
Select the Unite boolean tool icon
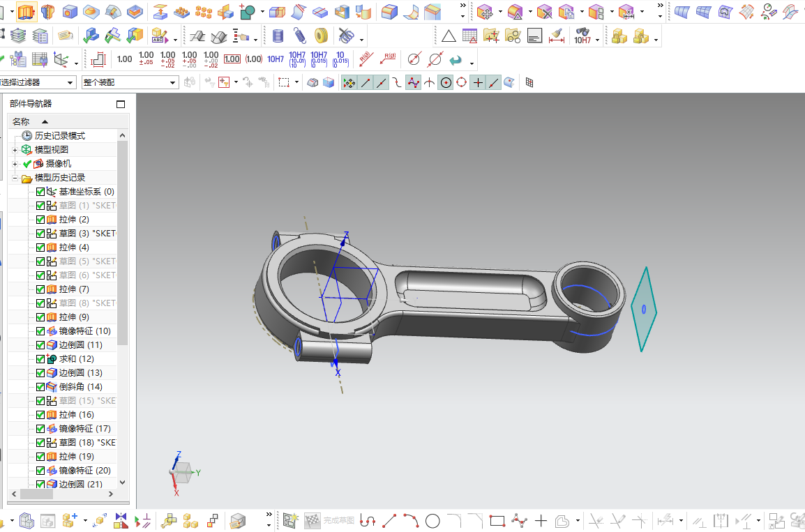point(248,11)
